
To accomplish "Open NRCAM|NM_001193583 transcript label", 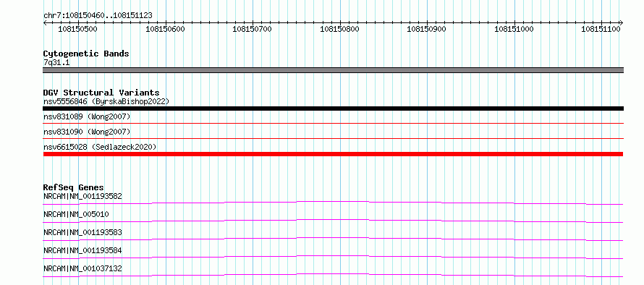I will tap(82, 232).
